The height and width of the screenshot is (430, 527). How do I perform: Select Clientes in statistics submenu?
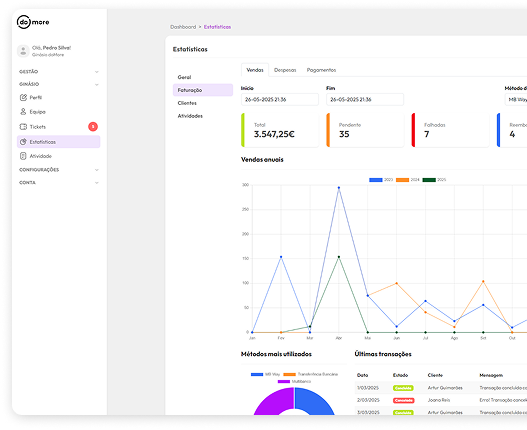[x=187, y=103]
